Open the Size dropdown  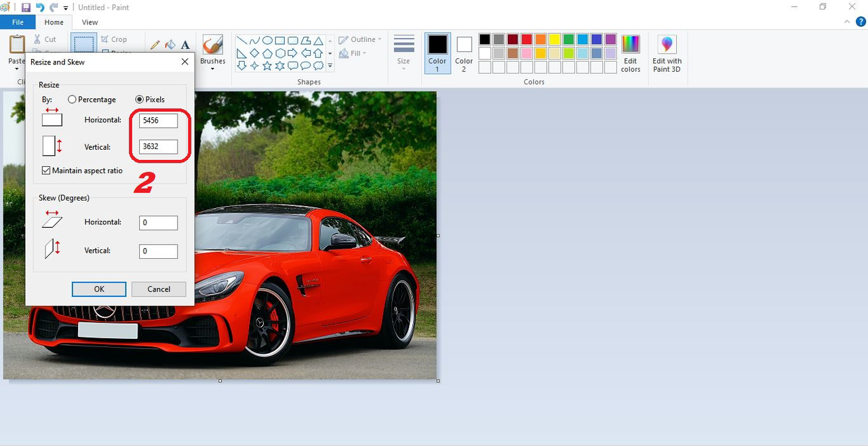click(x=403, y=54)
